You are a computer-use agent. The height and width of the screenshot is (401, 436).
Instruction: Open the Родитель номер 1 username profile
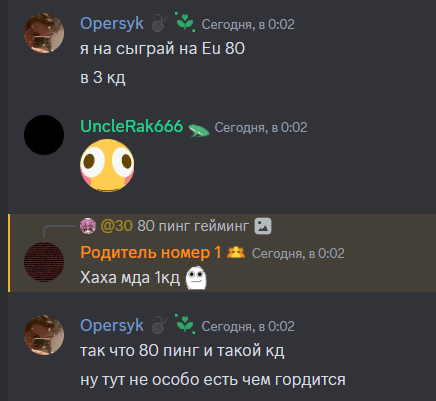tap(151, 252)
